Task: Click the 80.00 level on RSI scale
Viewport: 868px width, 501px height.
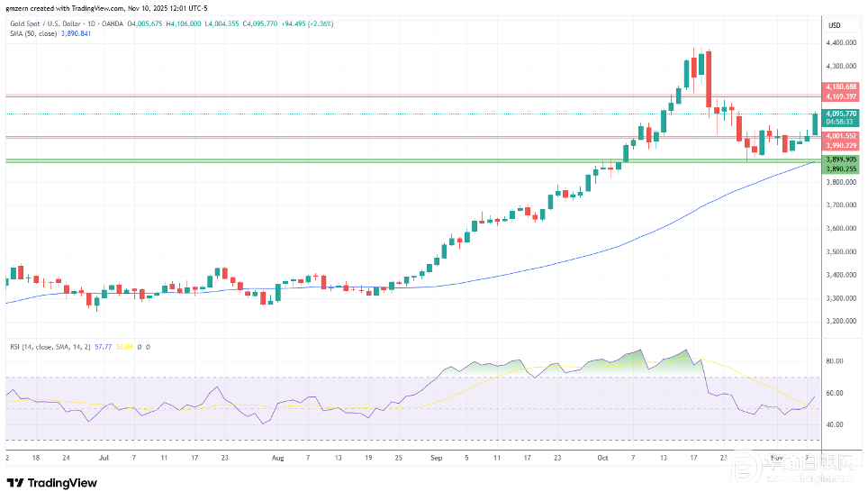Action: (x=833, y=361)
